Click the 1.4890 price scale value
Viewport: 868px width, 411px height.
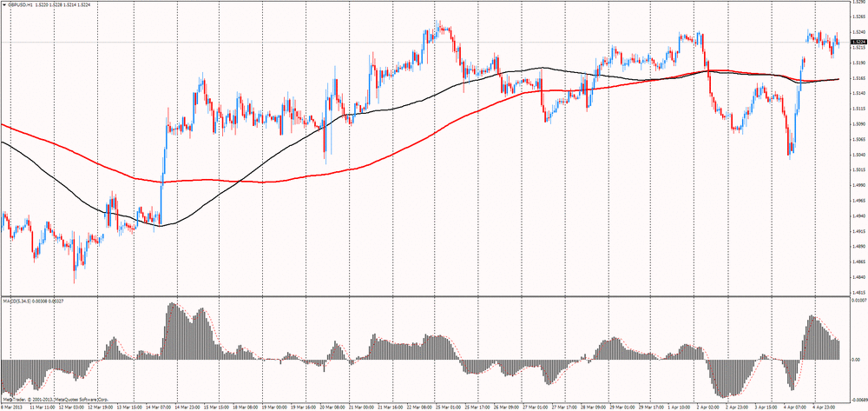click(x=858, y=247)
